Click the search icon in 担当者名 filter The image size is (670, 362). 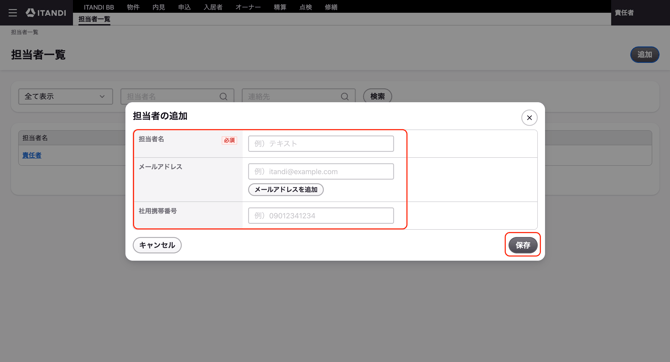223,97
